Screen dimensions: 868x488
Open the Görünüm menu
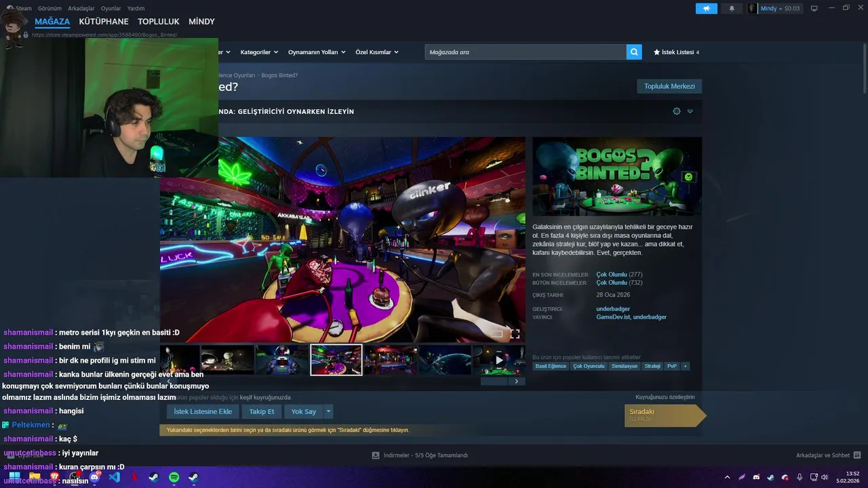[x=50, y=9]
